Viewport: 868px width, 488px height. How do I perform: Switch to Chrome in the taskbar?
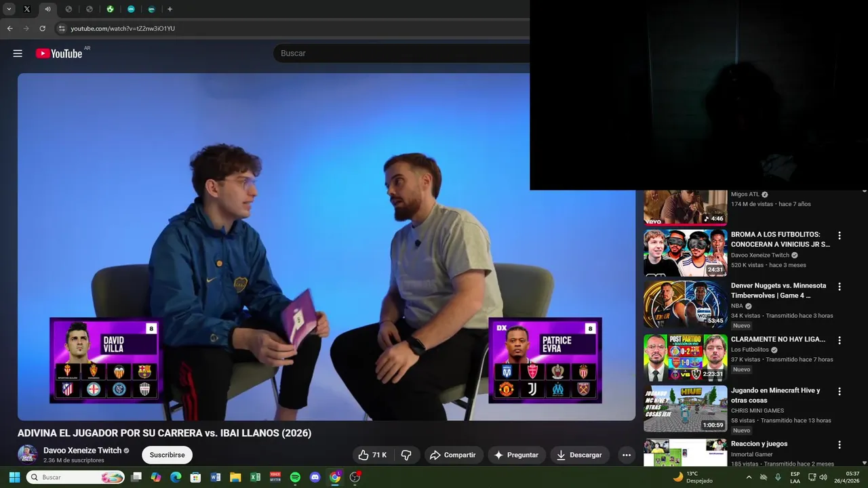click(x=335, y=477)
